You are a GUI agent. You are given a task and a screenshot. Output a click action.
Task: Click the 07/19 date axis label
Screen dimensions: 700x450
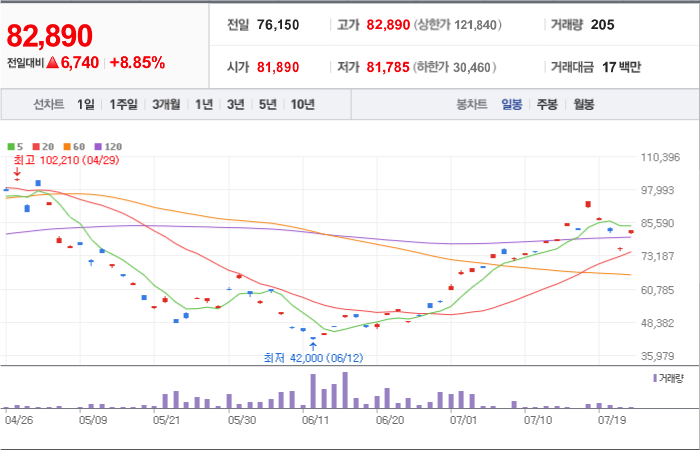click(612, 420)
